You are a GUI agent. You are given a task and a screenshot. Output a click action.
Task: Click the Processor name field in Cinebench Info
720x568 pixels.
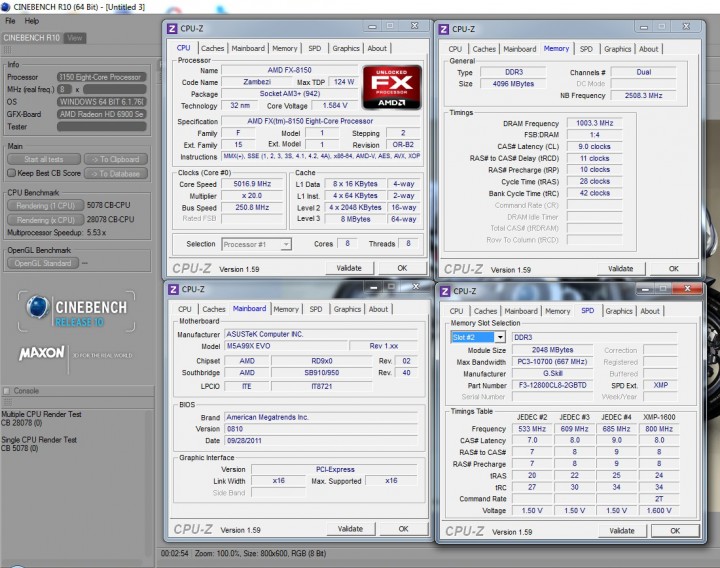click(102, 77)
